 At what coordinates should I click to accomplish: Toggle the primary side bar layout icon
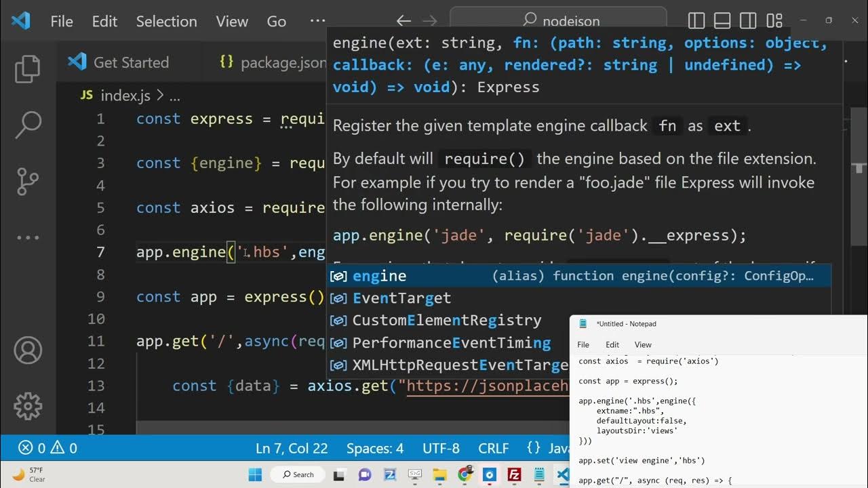click(696, 21)
